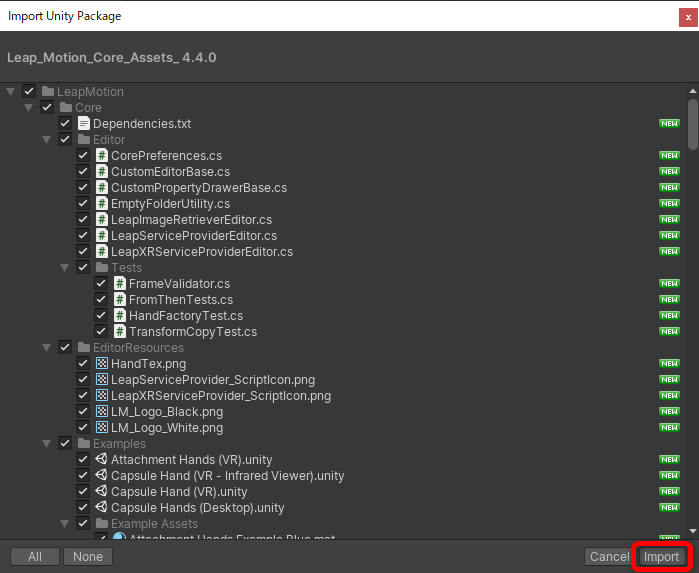Screen dimensions: 699x573
Task: Select all items with the All button
Action: (35, 557)
